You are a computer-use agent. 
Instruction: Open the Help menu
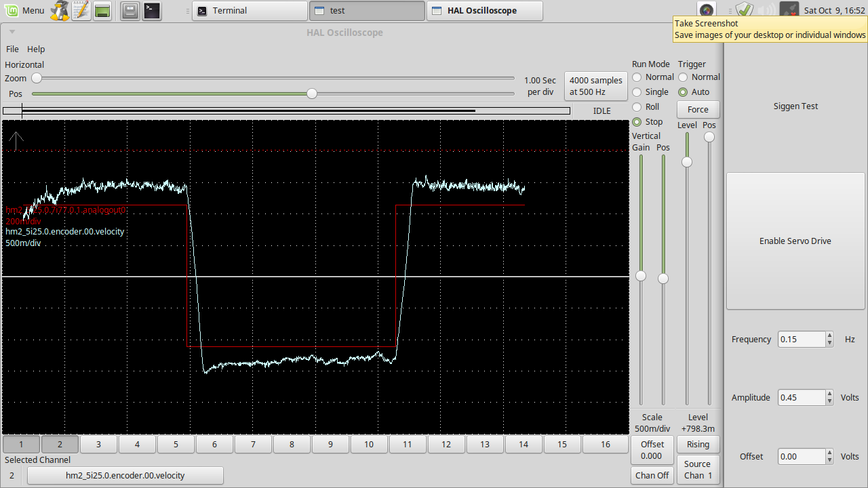click(x=36, y=49)
